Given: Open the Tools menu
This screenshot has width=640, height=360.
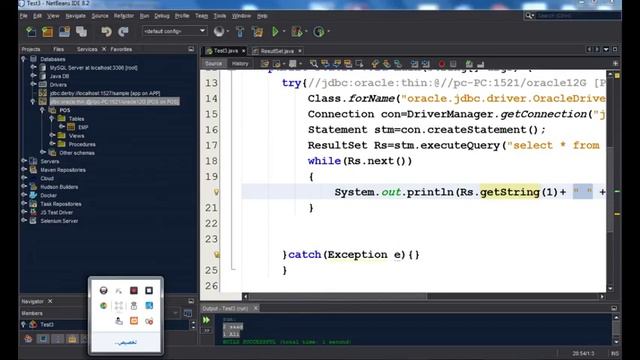Looking at the screenshot, I should (x=220, y=16).
